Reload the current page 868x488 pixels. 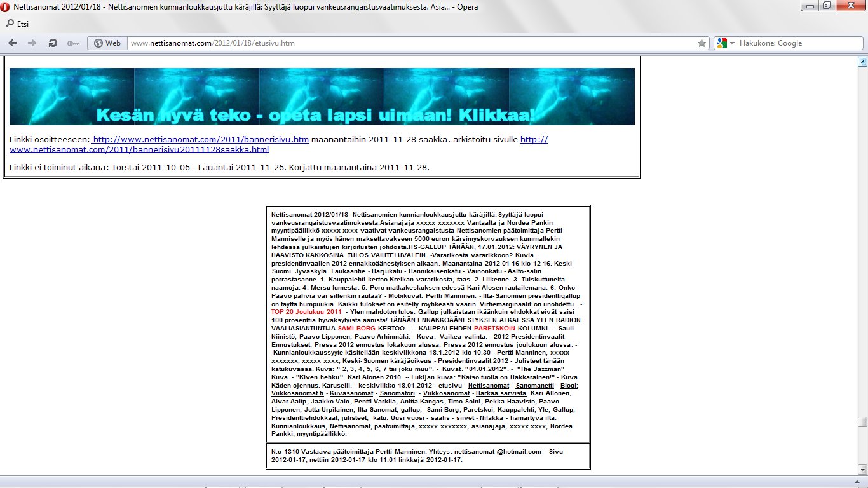(x=53, y=43)
